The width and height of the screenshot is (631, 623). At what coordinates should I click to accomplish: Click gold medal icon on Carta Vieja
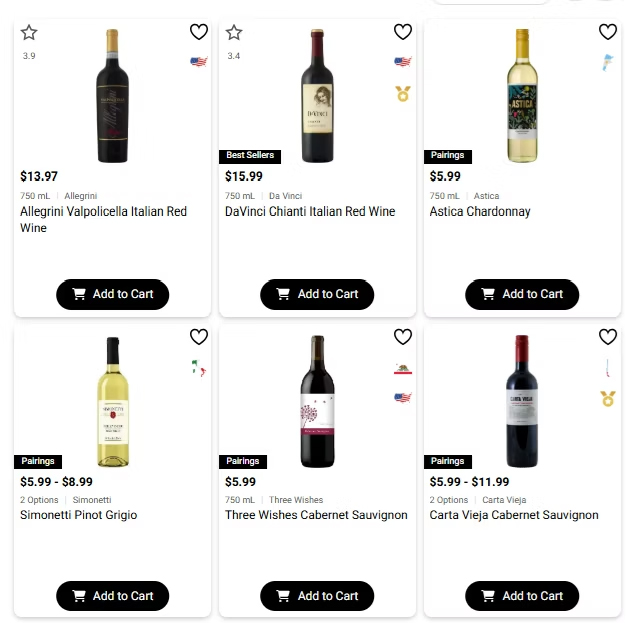[x=608, y=399]
